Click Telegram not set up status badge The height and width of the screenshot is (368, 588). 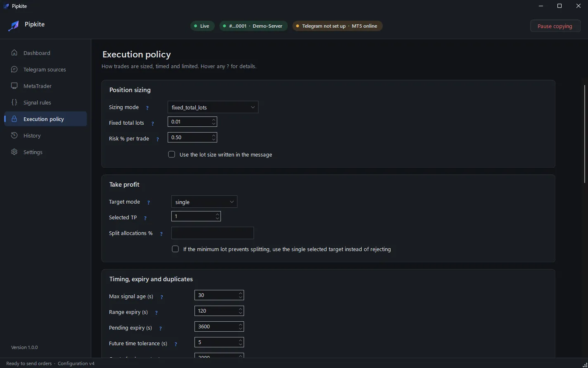coord(337,26)
